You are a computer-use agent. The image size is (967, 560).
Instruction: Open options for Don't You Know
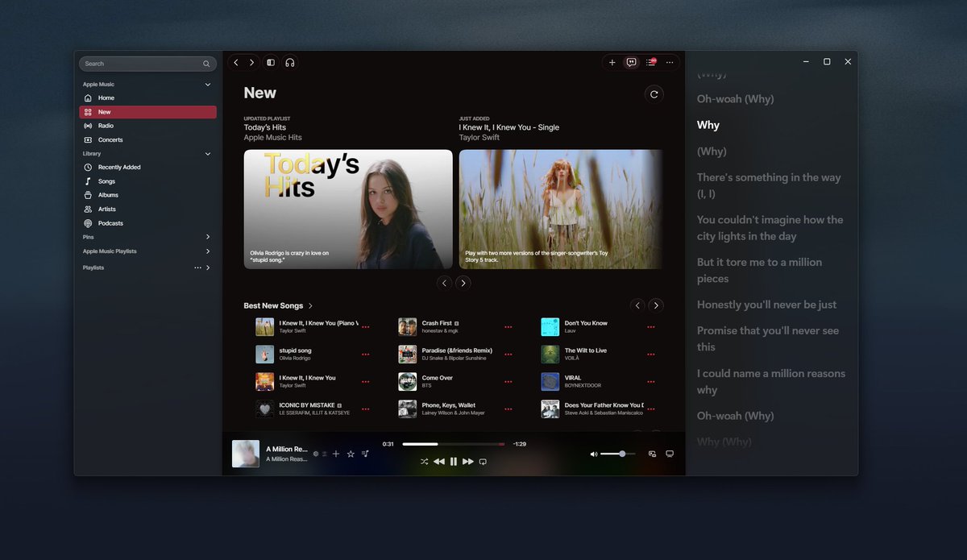pos(651,327)
